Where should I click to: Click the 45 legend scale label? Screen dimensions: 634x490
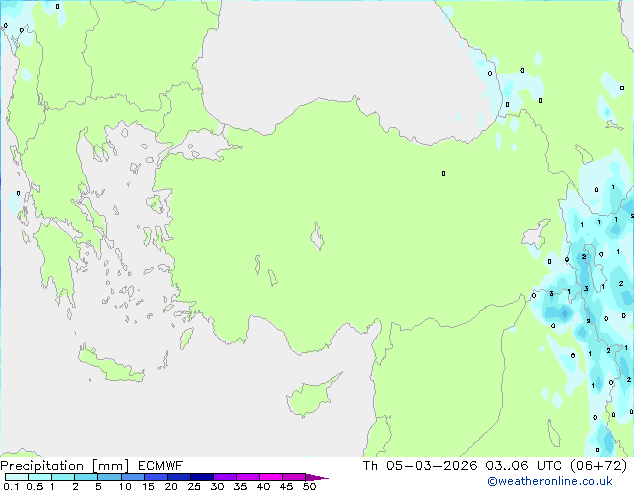click(286, 486)
